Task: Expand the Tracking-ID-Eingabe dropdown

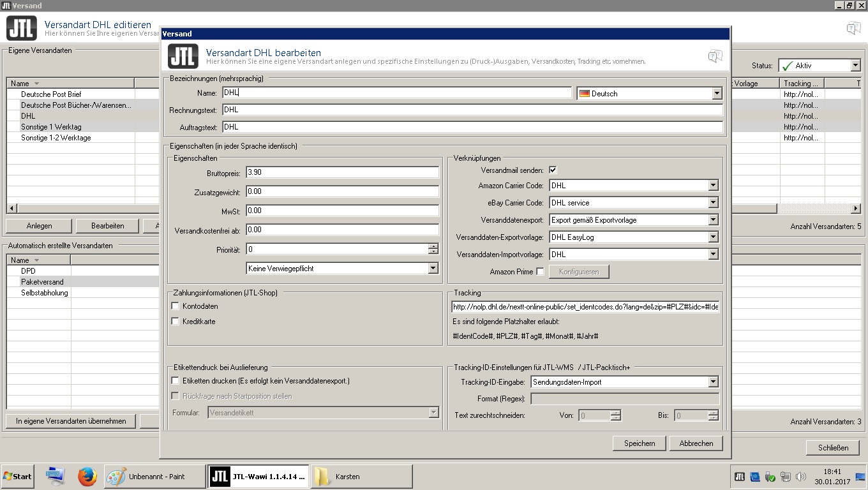Action: 713,382
